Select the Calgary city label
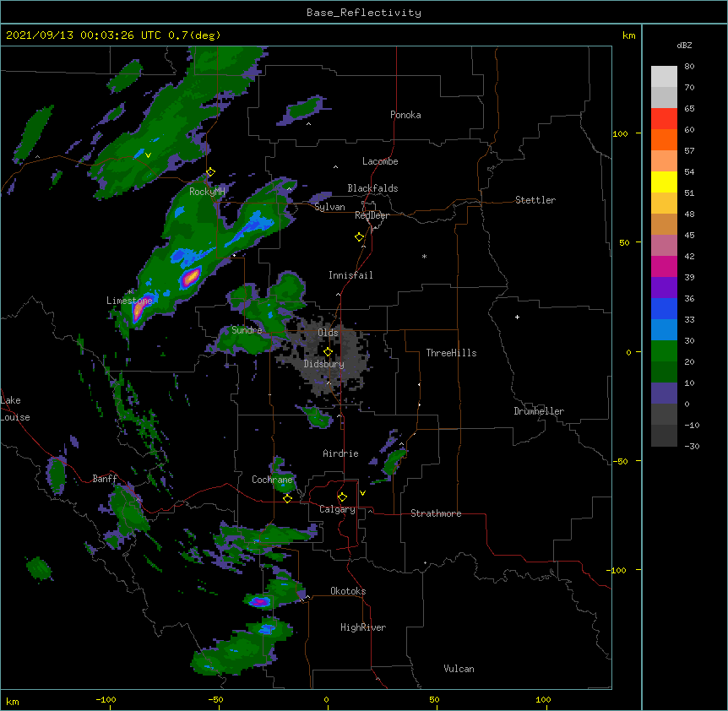 337,509
